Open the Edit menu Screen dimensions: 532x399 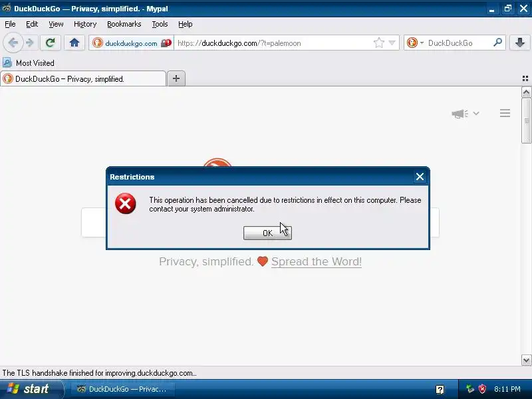click(32, 24)
